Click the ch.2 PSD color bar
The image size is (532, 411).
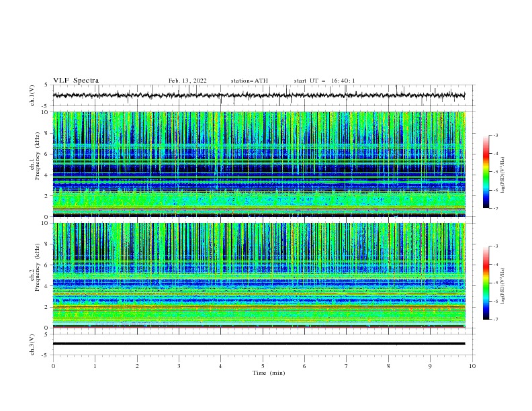pos(486,283)
